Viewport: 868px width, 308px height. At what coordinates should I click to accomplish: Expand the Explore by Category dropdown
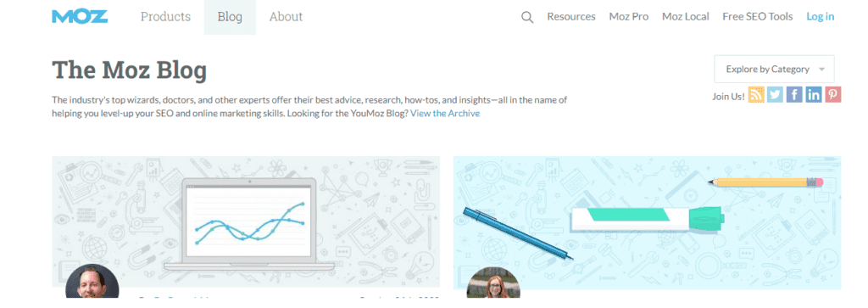click(x=774, y=70)
